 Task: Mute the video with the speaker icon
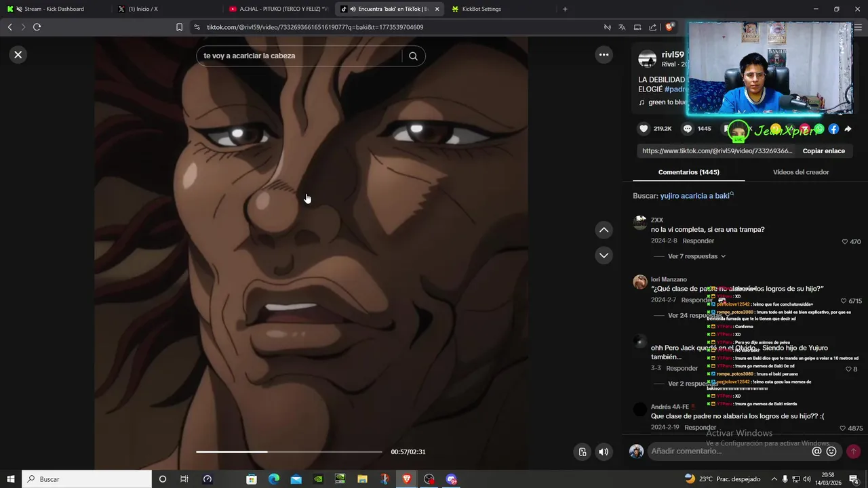(x=604, y=452)
